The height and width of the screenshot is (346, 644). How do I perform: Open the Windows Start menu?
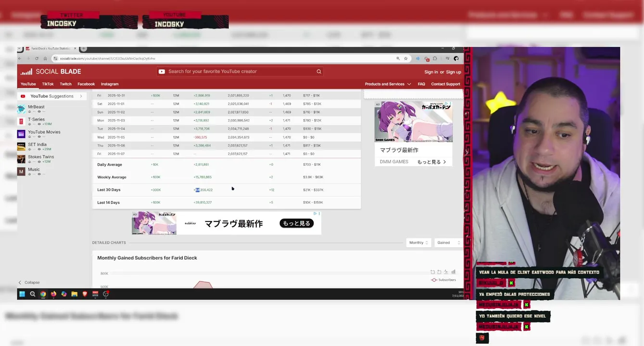[22, 294]
